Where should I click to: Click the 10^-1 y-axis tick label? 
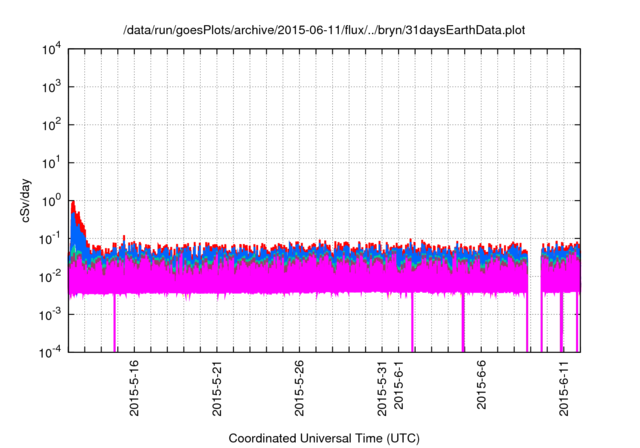(50, 238)
